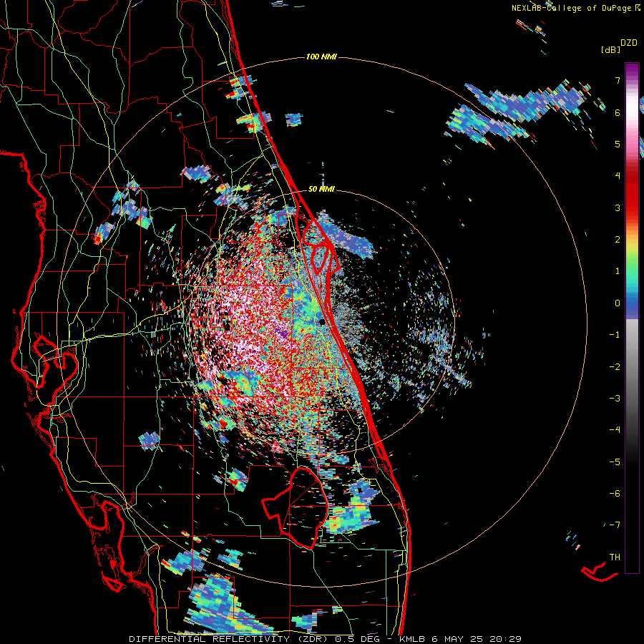Select the 2 dB value on color scale
The height and width of the screenshot is (644, 644).
(618, 240)
